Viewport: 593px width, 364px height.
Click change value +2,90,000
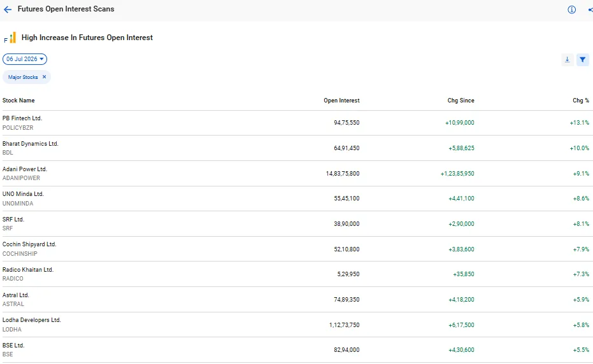[x=461, y=224]
